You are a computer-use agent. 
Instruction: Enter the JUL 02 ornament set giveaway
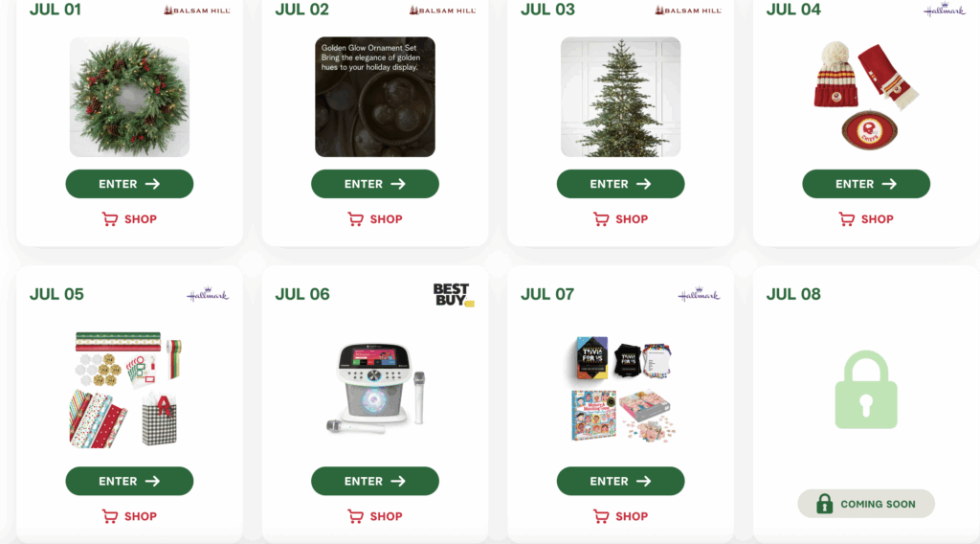point(375,184)
